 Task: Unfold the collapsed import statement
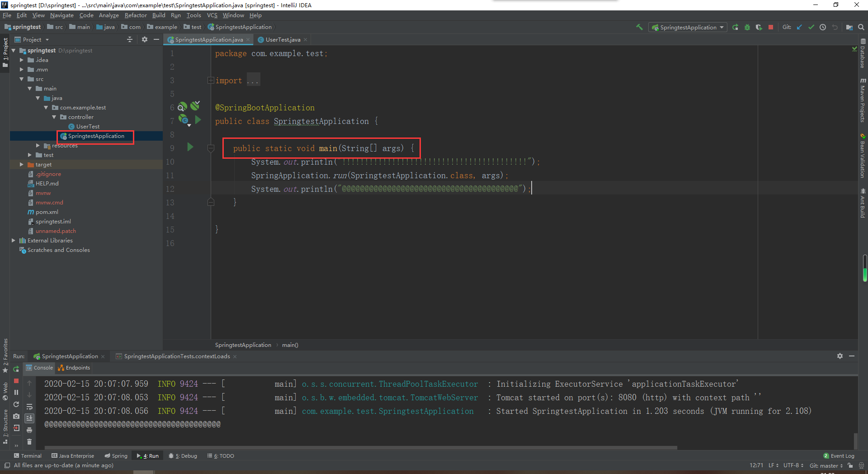click(211, 80)
